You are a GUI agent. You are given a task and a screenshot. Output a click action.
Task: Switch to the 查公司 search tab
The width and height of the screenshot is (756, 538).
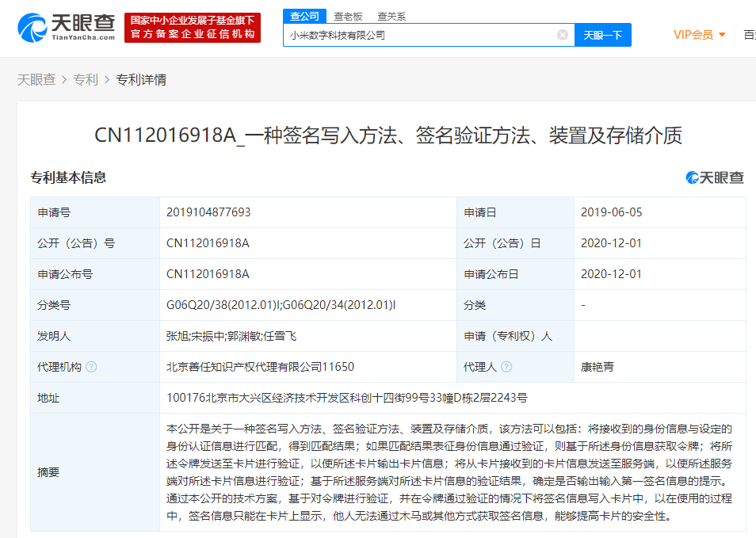coord(304,15)
